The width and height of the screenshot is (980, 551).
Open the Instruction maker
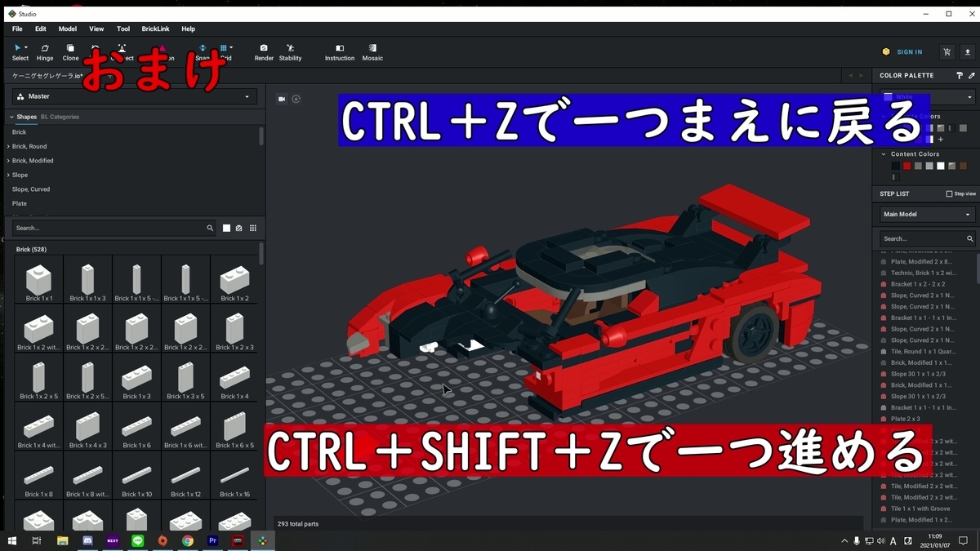pos(340,52)
